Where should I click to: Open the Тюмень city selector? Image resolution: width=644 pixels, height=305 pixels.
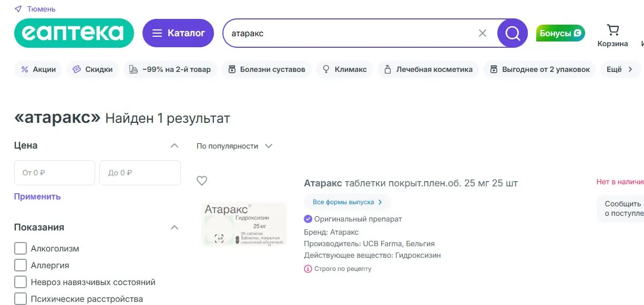41,9
